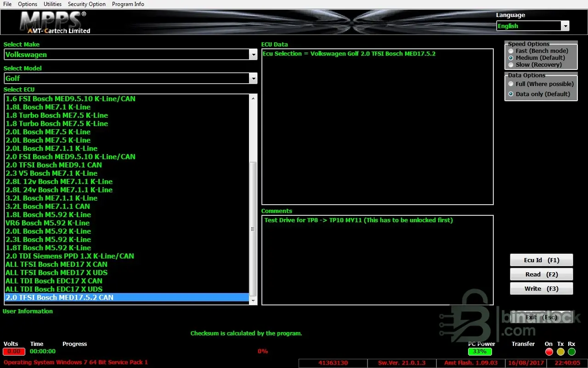Click the ECU list scrollbar thumb
Screen dimensions: 588x368
click(253, 229)
